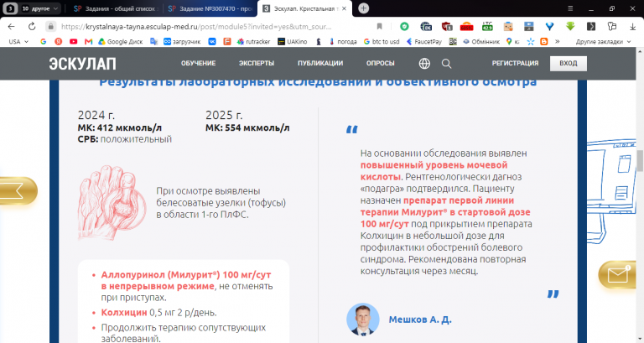Open the РЕГИСТРАЦИЯ link
This screenshot has height=343, width=644.
tap(515, 63)
